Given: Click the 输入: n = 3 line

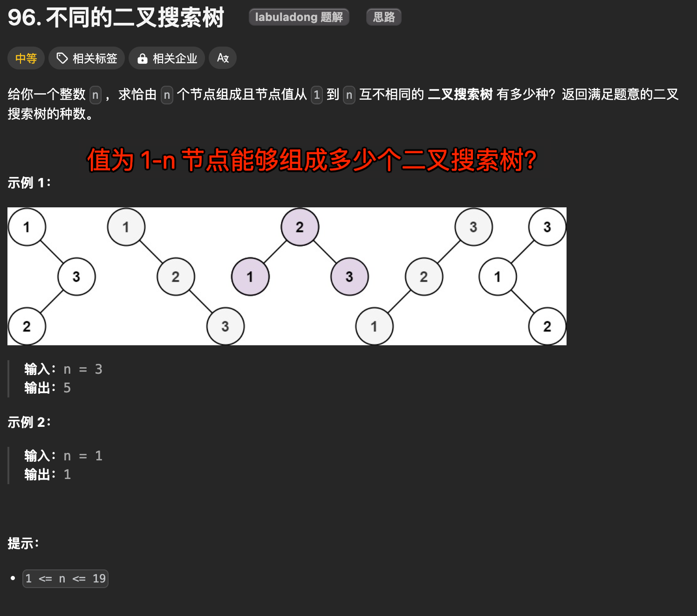Looking at the screenshot, I should 63,369.
